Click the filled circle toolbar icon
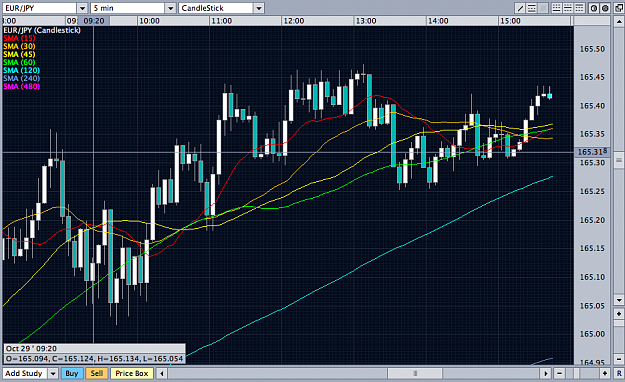The width and height of the screenshot is (625, 382). (x=605, y=8)
